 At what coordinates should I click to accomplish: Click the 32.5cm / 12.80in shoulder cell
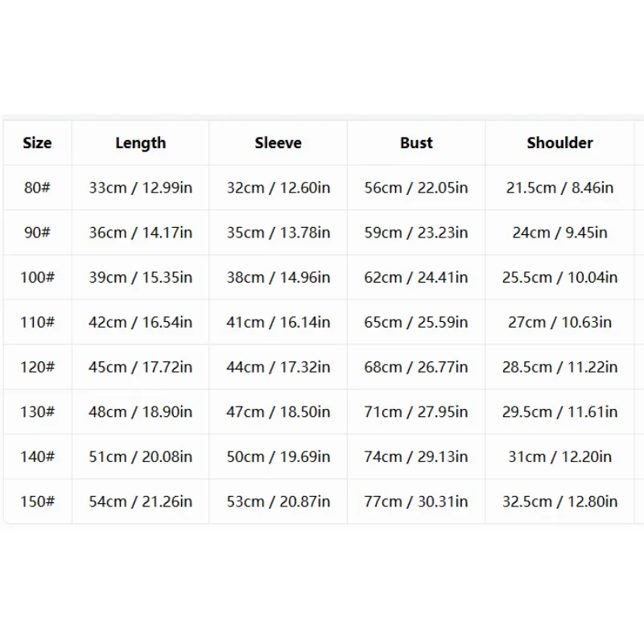(559, 501)
